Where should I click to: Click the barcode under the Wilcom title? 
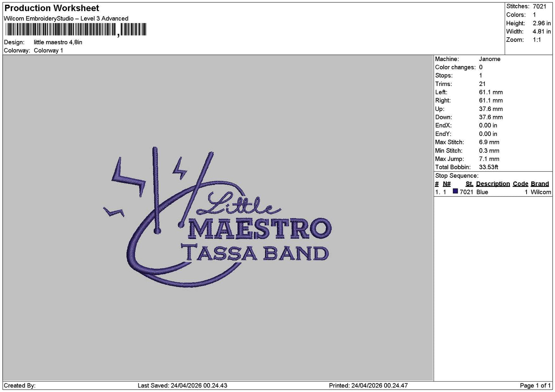click(76, 30)
